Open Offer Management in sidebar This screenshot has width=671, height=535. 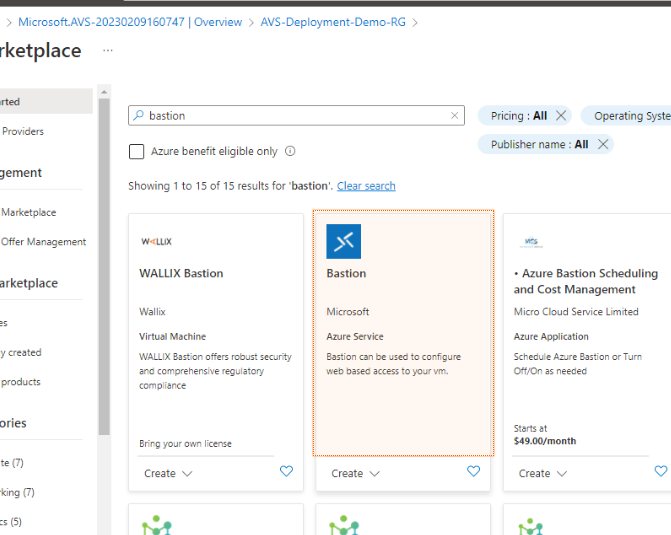point(43,241)
